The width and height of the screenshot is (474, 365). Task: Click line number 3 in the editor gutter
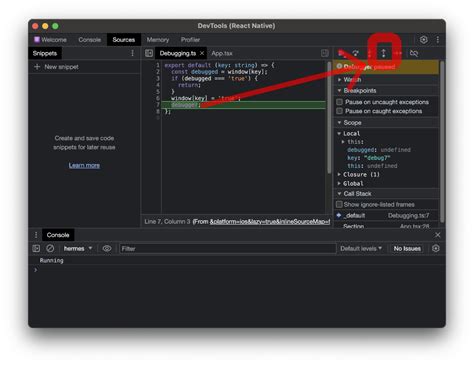click(158, 79)
